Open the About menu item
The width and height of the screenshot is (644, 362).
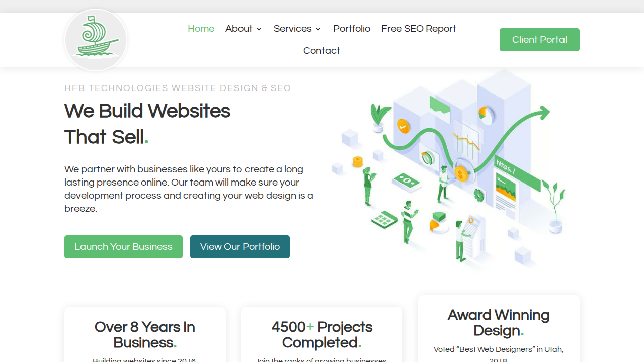click(x=239, y=29)
